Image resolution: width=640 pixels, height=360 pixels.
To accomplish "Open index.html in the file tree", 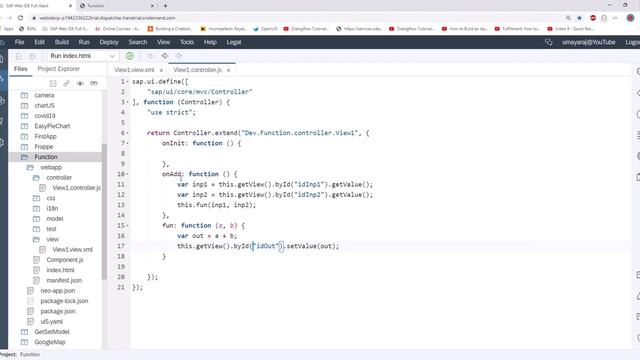I will coord(60,270).
